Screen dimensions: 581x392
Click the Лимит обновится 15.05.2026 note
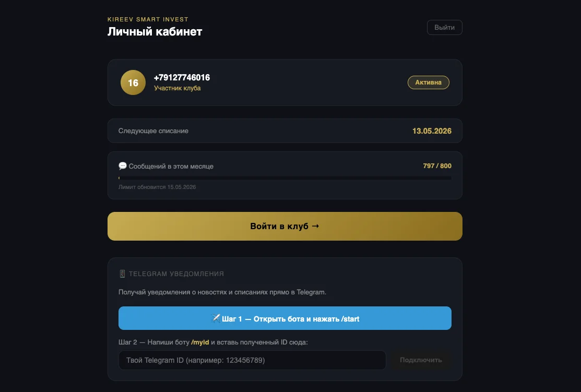(157, 187)
